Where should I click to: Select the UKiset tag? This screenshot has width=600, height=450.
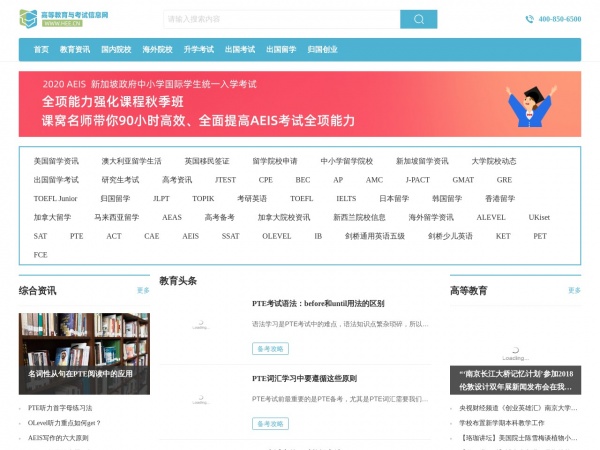click(539, 217)
